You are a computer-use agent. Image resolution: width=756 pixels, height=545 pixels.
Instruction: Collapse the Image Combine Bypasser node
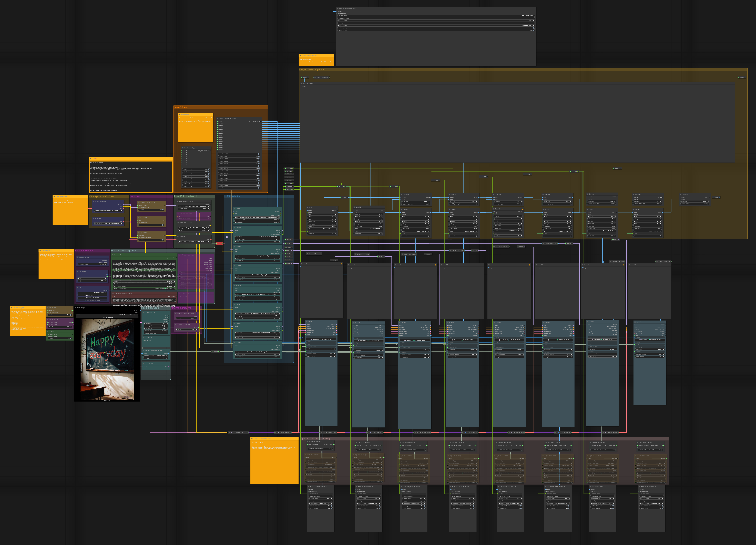click(218, 119)
